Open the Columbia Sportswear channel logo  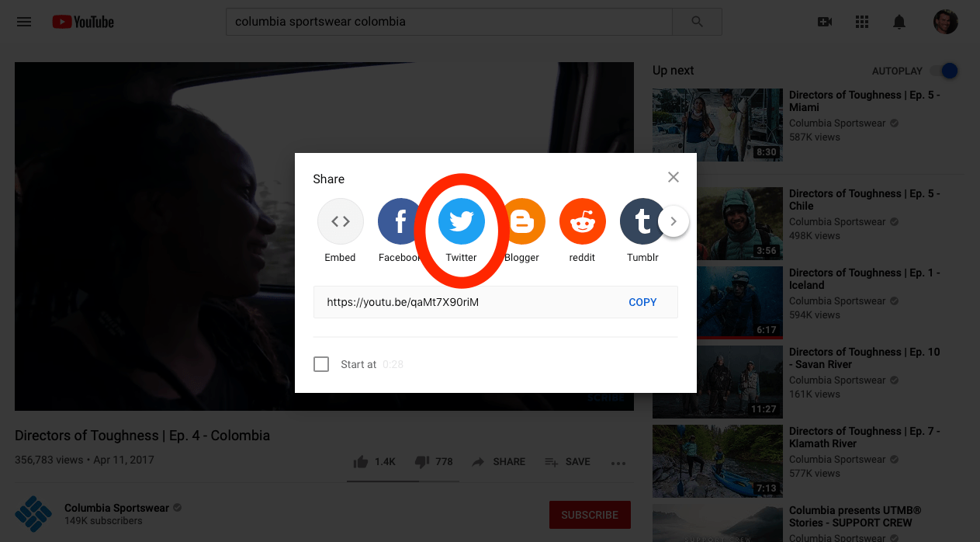33,514
